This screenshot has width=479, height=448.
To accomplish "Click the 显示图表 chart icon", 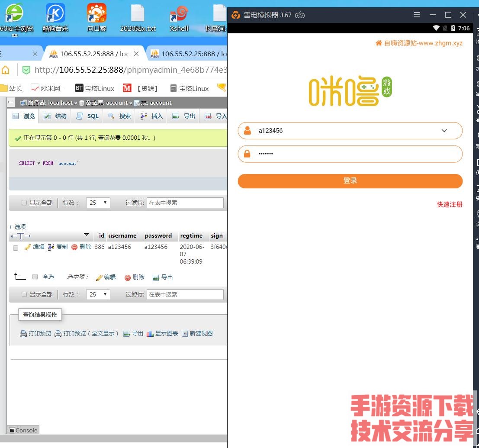I will 150,334.
